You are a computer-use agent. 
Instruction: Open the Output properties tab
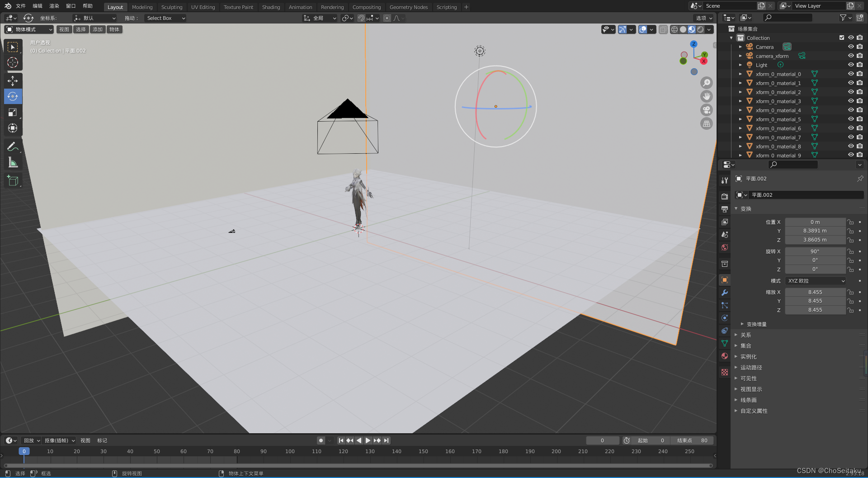[725, 209]
